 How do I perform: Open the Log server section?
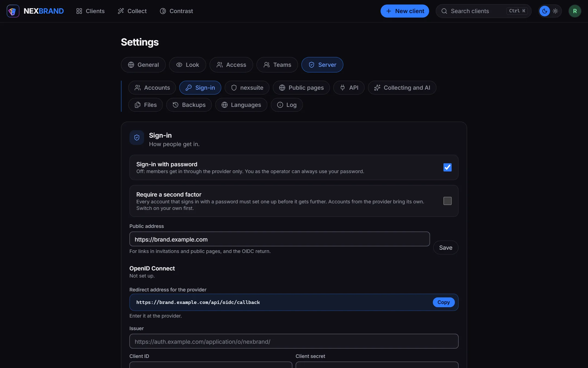[287, 105]
